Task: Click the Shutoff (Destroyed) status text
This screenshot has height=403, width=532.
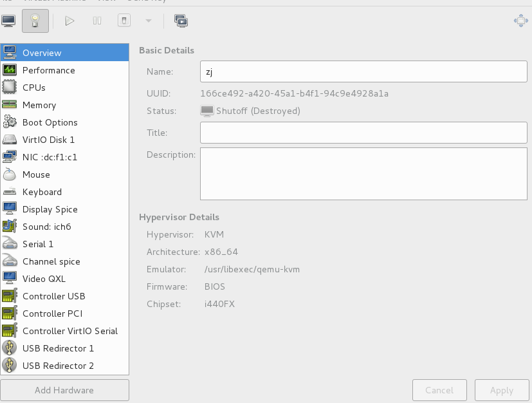Action: pyautogui.click(x=258, y=111)
